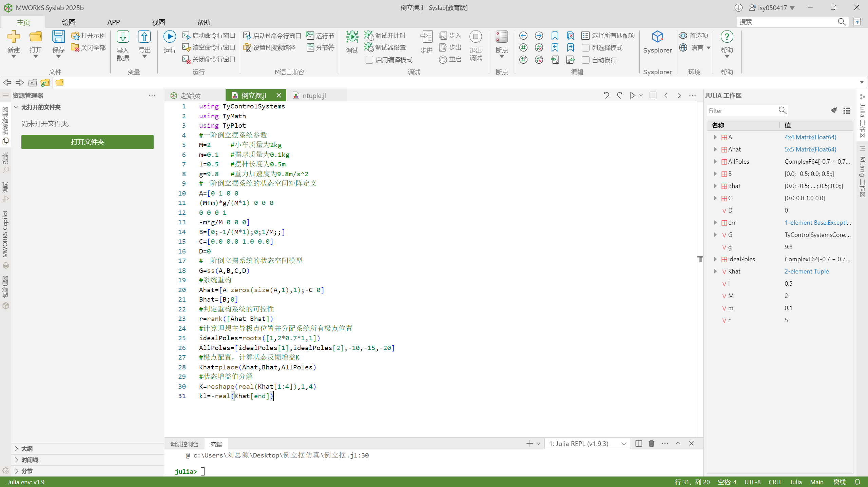Click the 导入数据 import icon
The width and height of the screenshot is (868, 487).
pos(123,37)
